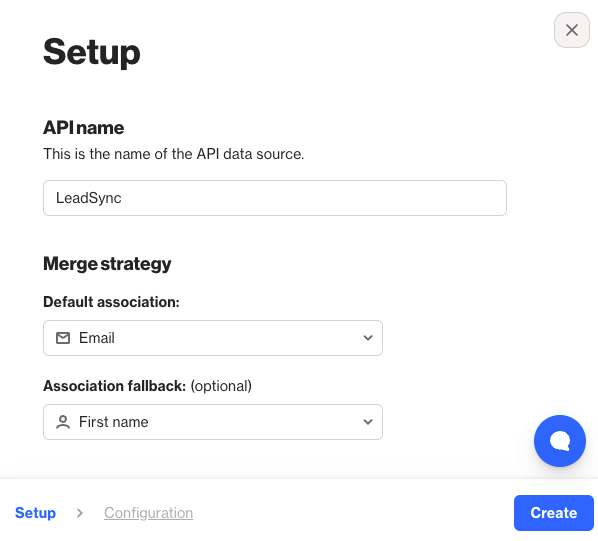Screen dimensions: 598x541
Task: Expand the Default association chevron
Action: point(368,338)
